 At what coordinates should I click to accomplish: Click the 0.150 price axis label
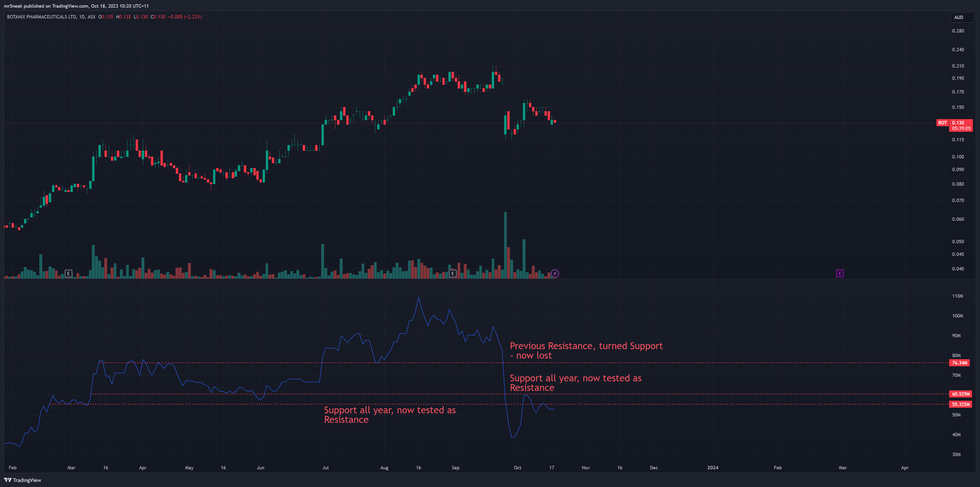pyautogui.click(x=958, y=107)
